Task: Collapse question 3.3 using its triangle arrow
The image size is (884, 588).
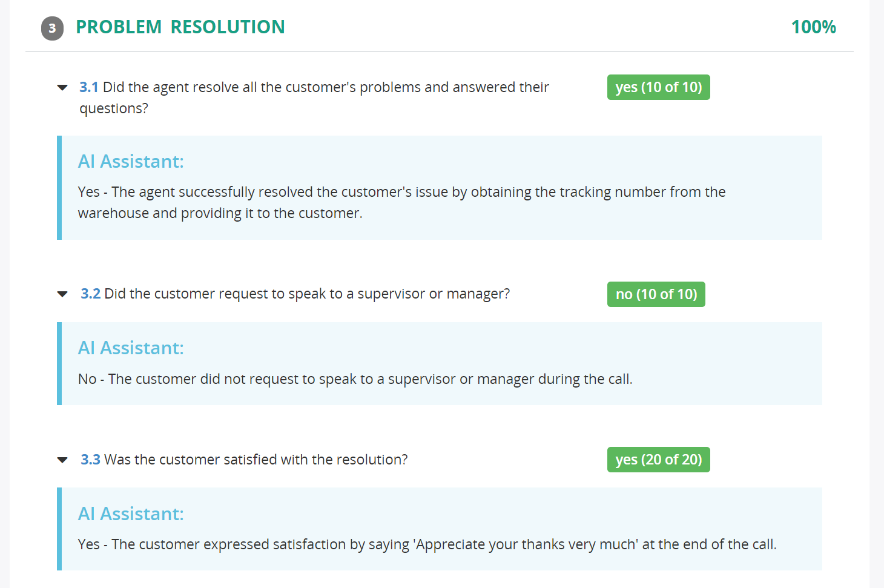Action: (62, 460)
